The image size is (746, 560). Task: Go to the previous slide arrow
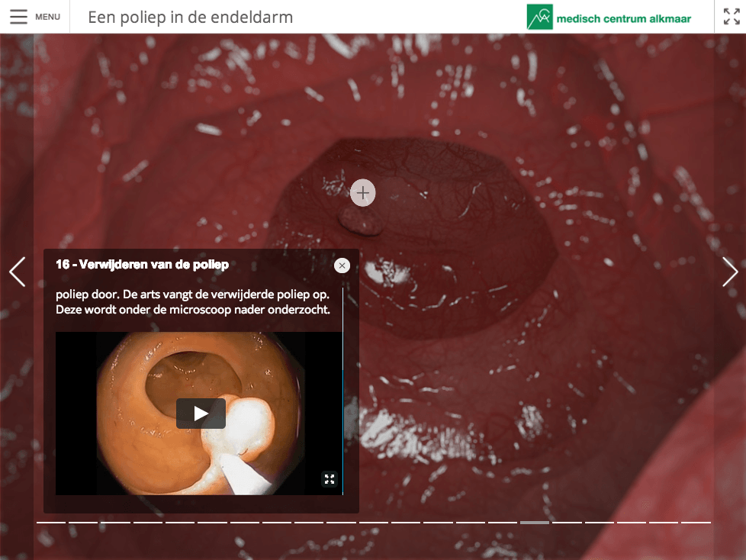point(17,272)
